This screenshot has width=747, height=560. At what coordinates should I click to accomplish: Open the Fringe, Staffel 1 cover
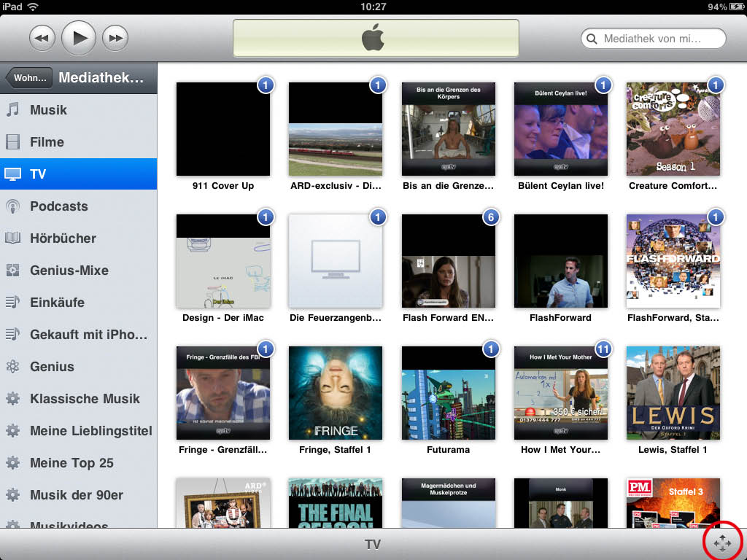336,393
